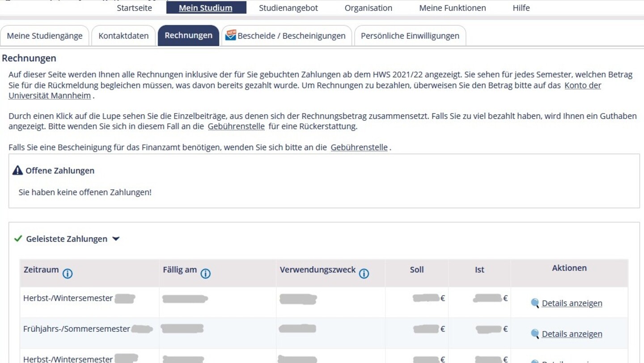The height and width of the screenshot is (363, 644).
Task: Click the 'Sie haben keine offenen Zahlungen!' message
Action: coord(85,192)
